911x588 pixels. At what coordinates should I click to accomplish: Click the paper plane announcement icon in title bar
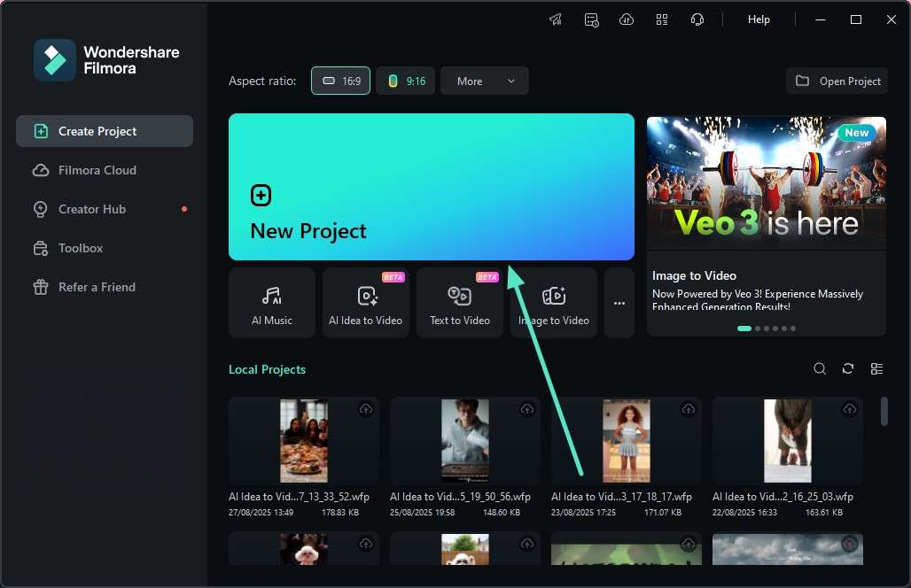pos(556,19)
